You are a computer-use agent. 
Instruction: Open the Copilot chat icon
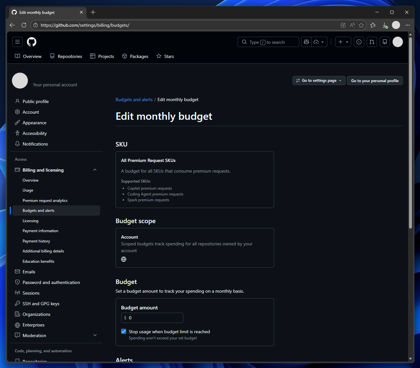(x=306, y=42)
